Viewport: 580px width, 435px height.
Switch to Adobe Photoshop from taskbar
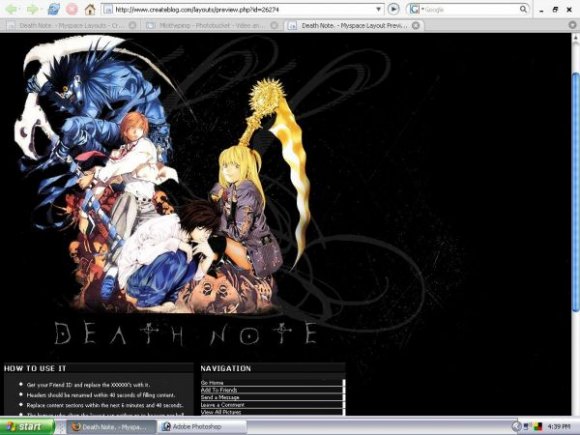[x=203, y=427]
